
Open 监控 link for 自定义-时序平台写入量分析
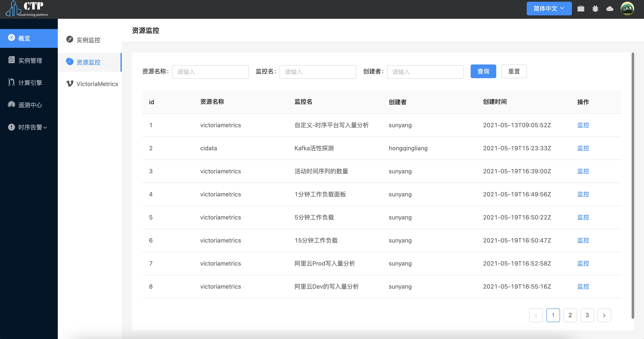coord(583,125)
